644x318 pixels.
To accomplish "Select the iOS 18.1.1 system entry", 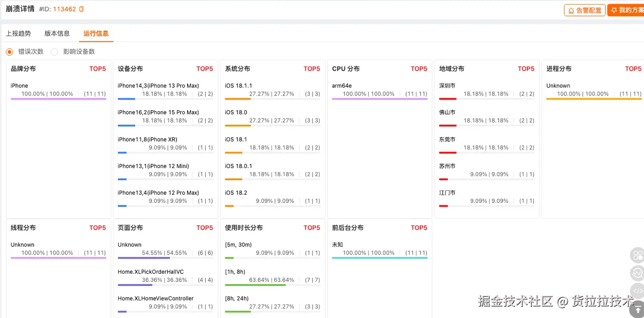I will click(238, 86).
